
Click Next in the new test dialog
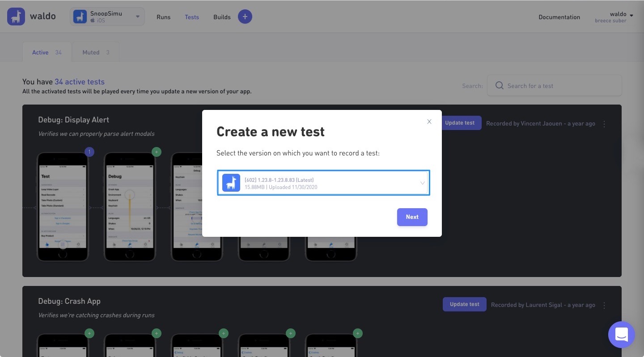(412, 217)
